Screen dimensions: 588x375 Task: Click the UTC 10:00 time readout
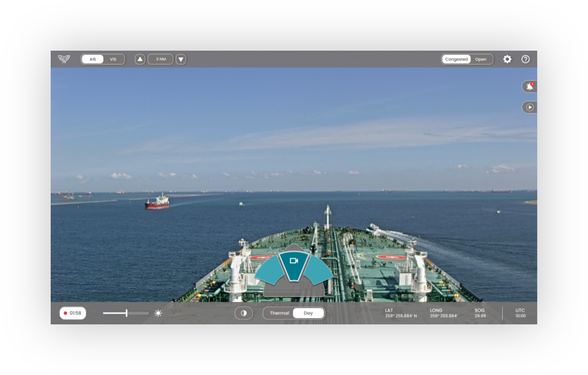click(x=520, y=313)
